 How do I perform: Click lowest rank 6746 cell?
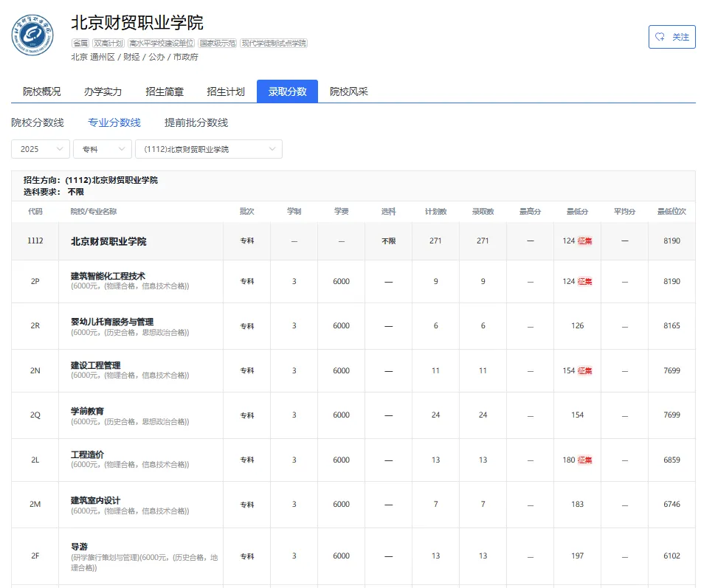tap(671, 504)
